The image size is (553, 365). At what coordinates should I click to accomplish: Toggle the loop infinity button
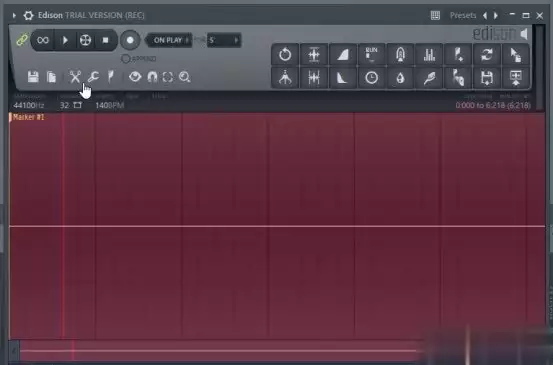(x=43, y=40)
